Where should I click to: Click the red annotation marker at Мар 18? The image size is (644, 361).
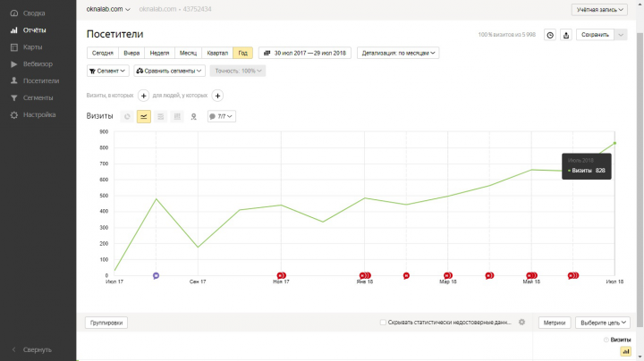pos(448,276)
